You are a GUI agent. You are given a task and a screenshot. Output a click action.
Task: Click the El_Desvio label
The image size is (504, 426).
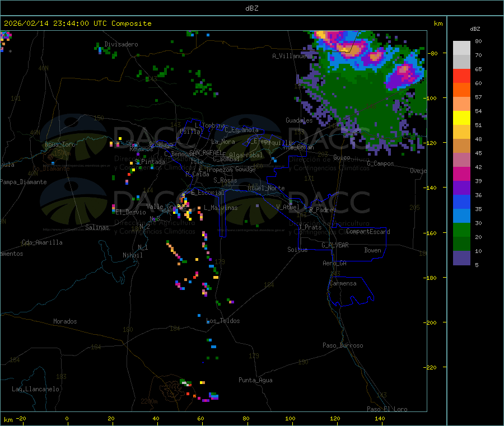pyautogui.click(x=131, y=212)
